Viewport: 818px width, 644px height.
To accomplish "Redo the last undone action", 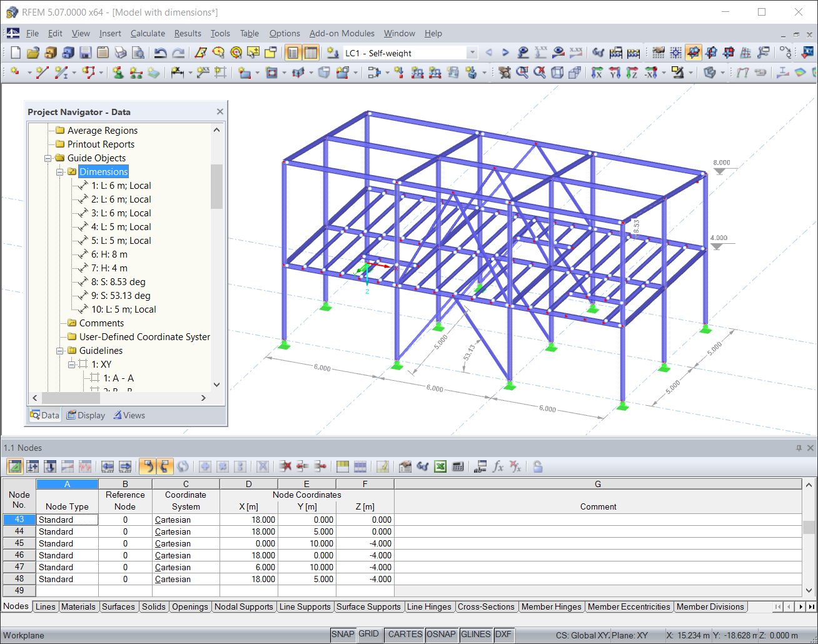I will (x=178, y=53).
